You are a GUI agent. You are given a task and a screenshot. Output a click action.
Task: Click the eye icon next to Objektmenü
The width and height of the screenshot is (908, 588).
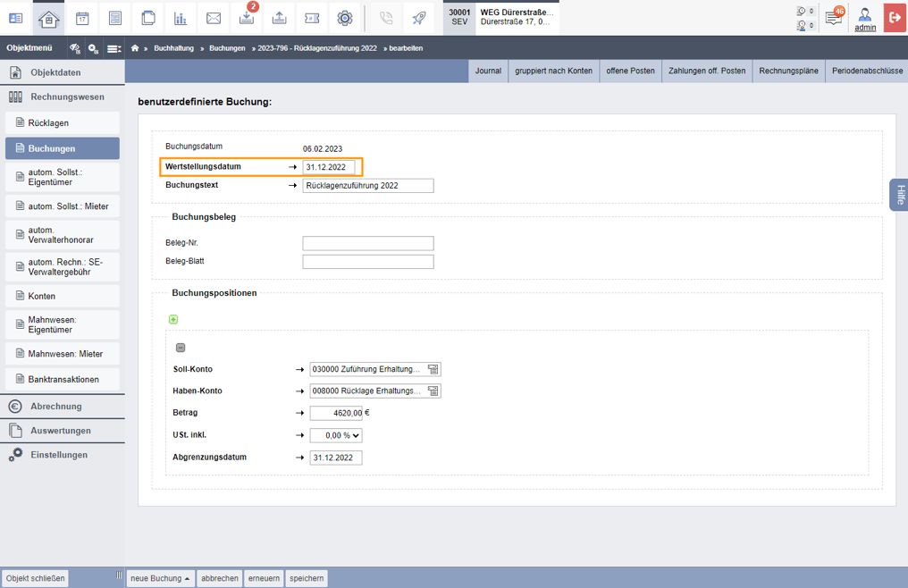(75, 48)
